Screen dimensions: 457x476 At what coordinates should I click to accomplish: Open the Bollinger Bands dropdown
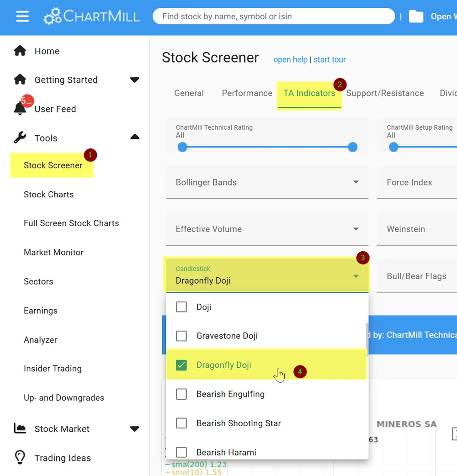(267, 182)
